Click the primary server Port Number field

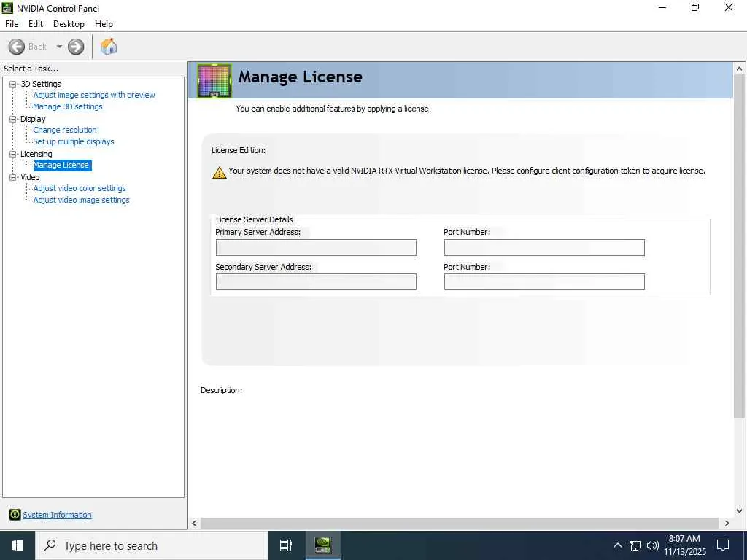[x=544, y=248]
